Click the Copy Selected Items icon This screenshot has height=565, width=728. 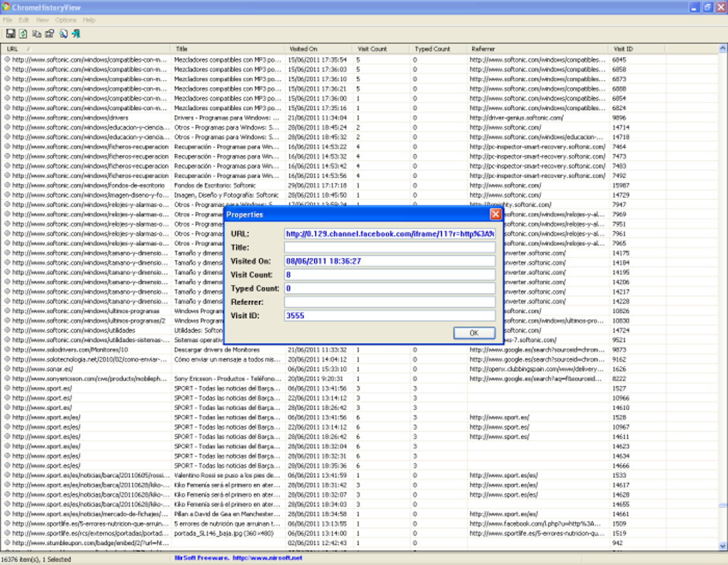coord(36,34)
